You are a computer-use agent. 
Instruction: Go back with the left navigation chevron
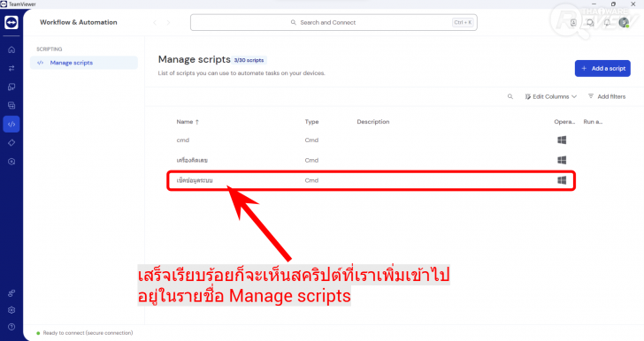[x=155, y=23]
